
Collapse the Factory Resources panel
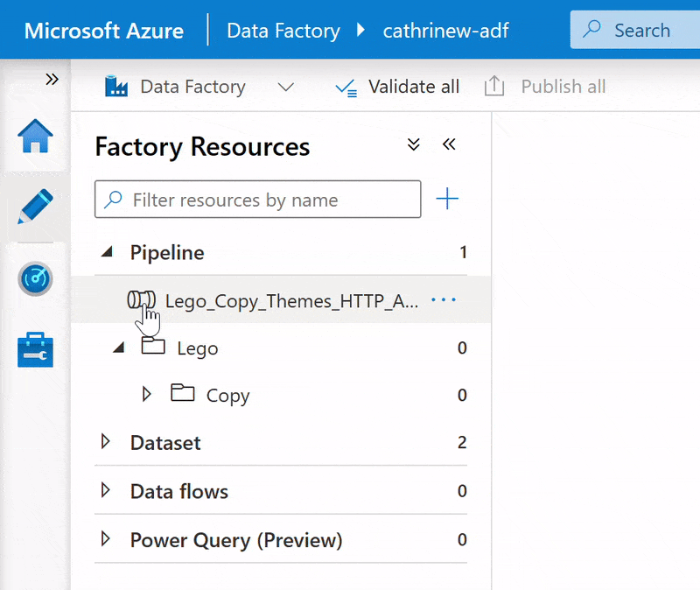(449, 145)
